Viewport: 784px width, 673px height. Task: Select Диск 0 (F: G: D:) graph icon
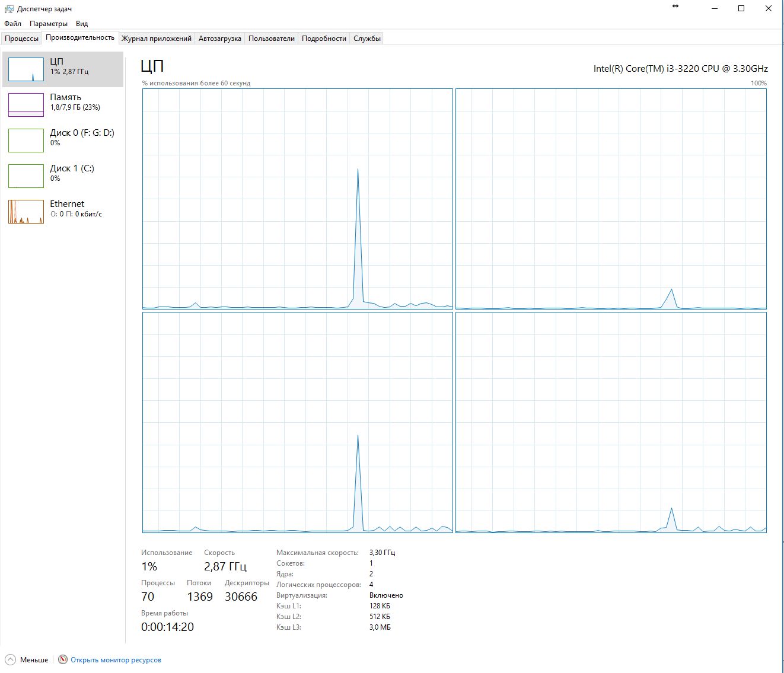26,141
